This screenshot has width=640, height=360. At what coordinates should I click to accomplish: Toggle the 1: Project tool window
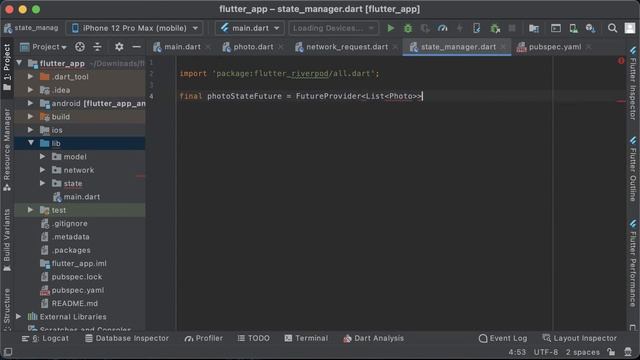[x=7, y=67]
